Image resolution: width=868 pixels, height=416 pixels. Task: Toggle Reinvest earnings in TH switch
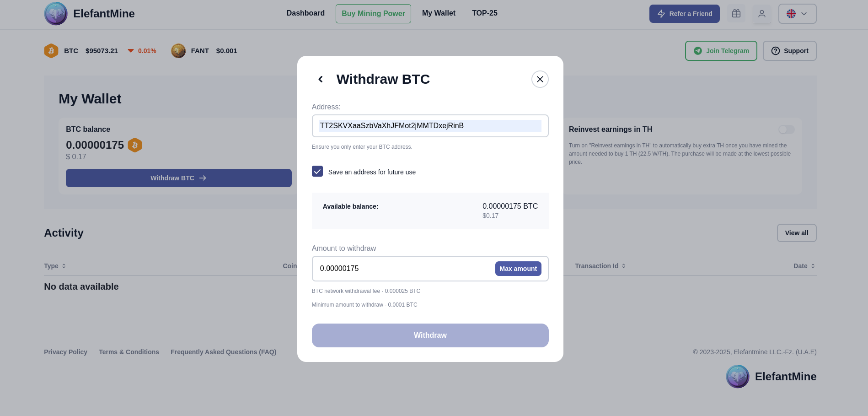coord(787,130)
